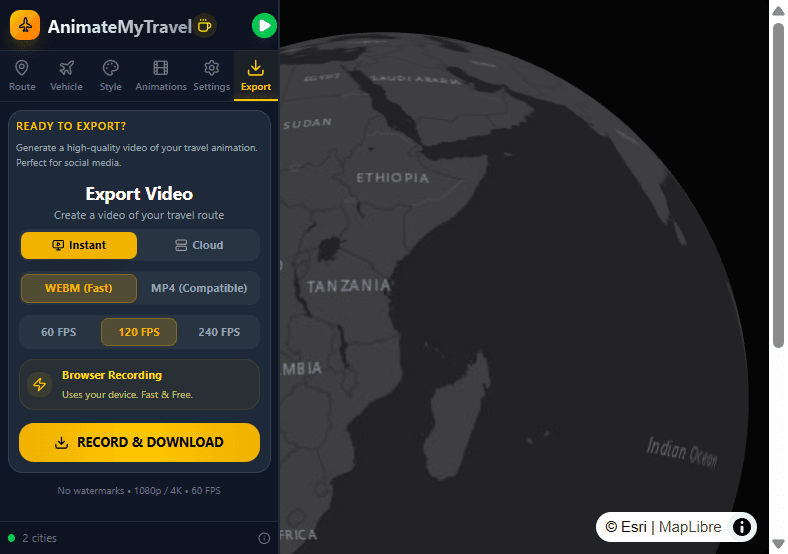Screen dimensions: 788x554
Task: Click the Export Video heading
Action: click(x=139, y=194)
